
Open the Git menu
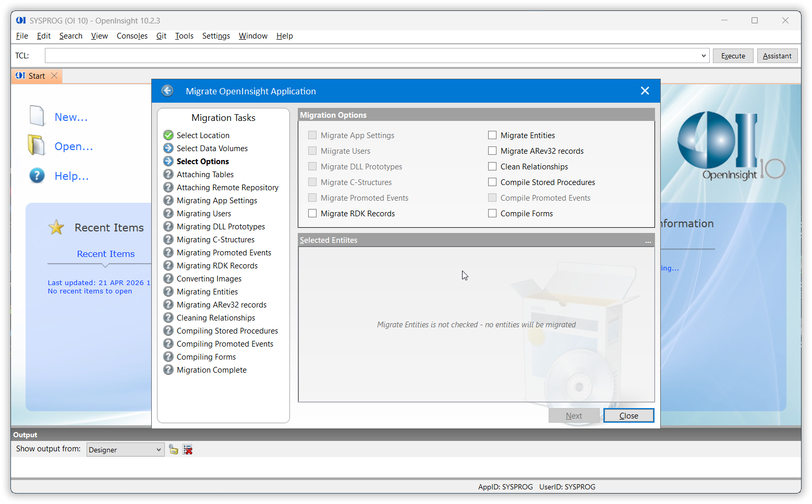161,36
